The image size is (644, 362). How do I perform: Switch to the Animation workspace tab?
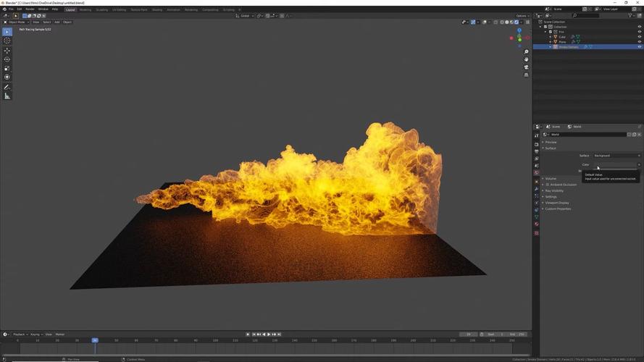(173, 9)
